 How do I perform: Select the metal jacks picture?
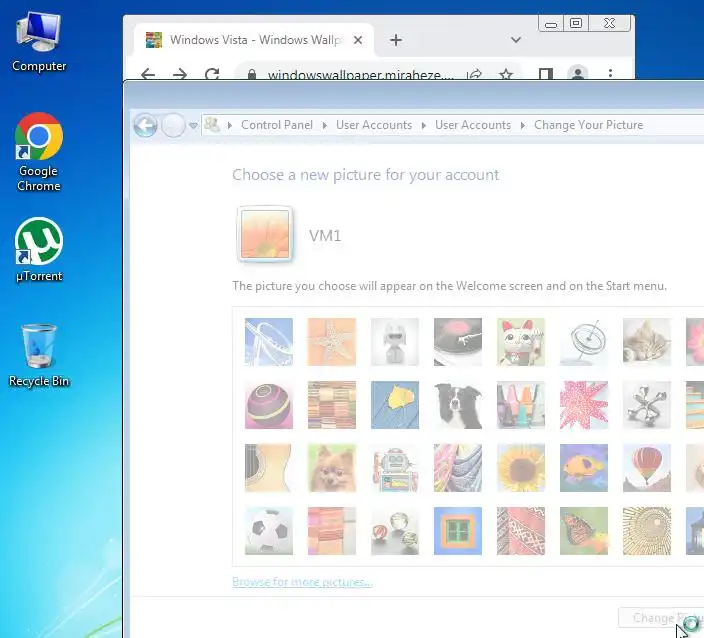point(647,405)
